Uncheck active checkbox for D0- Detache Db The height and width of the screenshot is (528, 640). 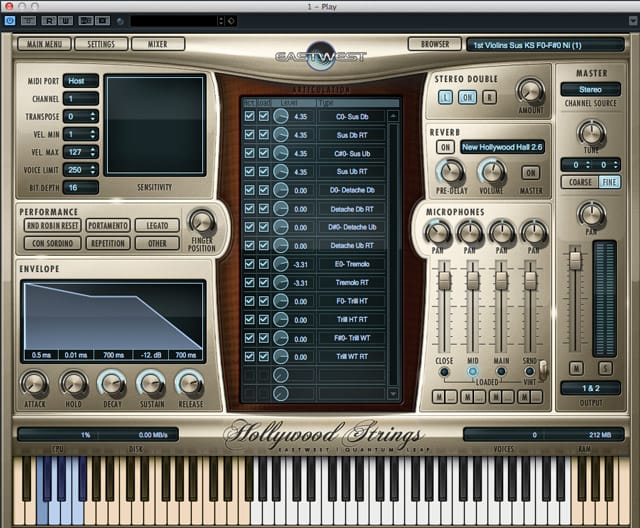[249, 190]
